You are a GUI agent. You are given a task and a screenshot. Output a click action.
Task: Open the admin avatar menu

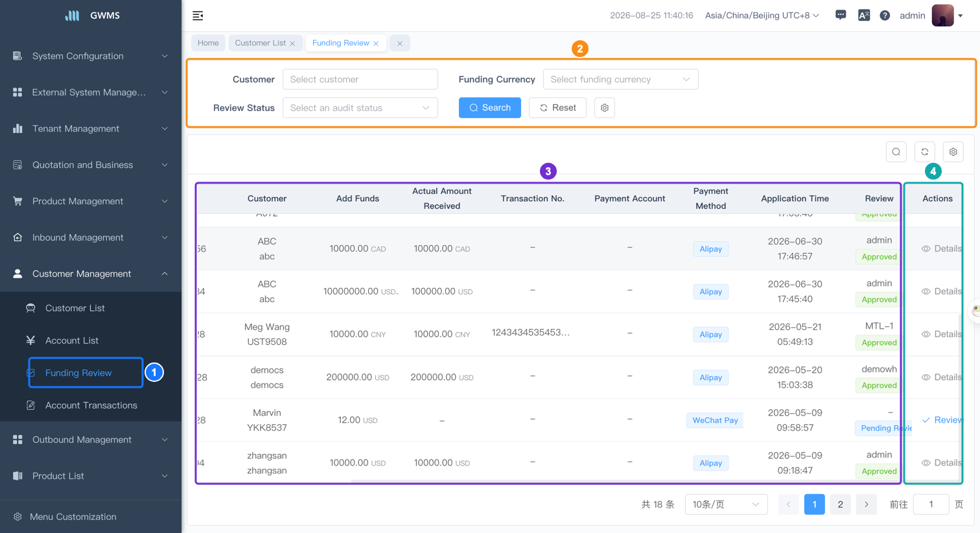point(947,16)
